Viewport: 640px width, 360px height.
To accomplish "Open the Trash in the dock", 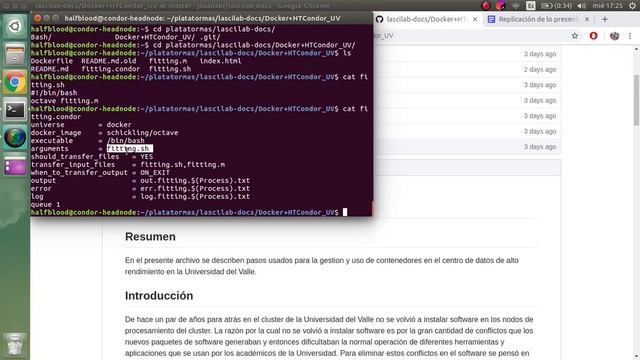I will [15, 345].
